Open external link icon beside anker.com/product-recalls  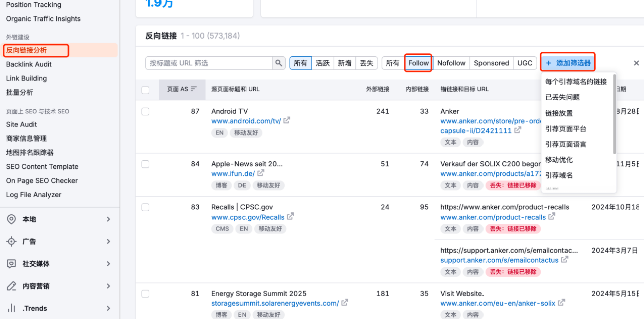coord(552,217)
